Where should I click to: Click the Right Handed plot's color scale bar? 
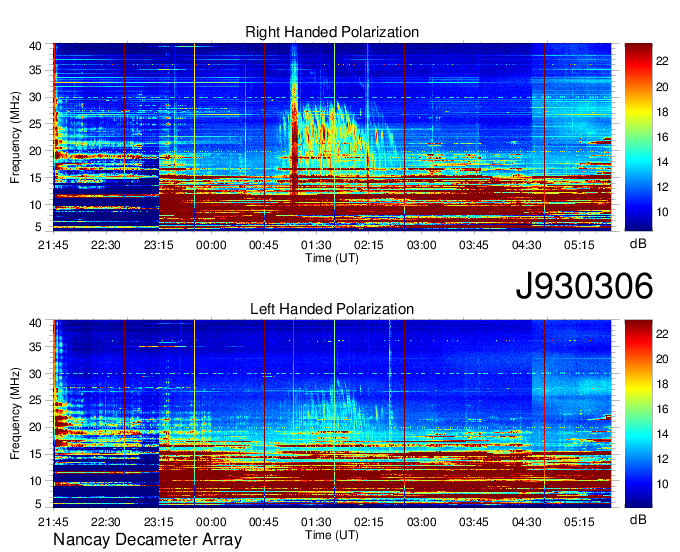(638, 137)
